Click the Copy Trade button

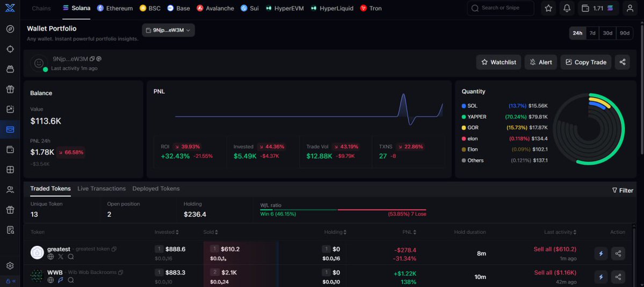pos(586,62)
